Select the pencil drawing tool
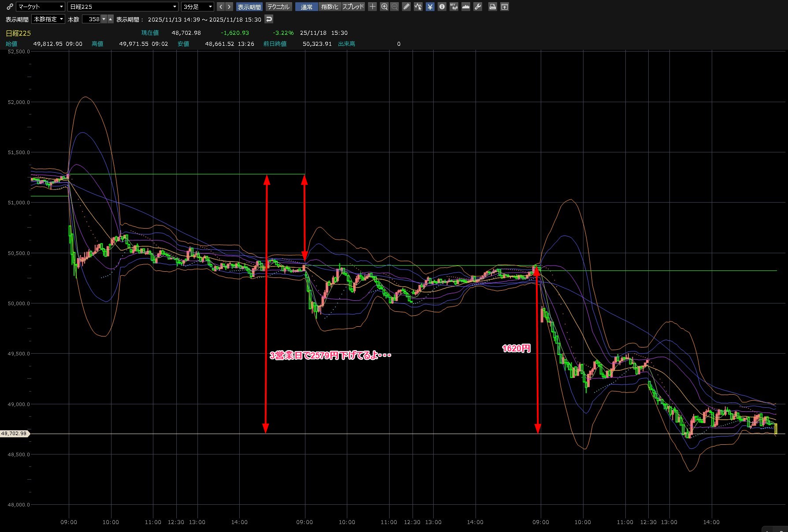This screenshot has height=532, width=788. coord(406,7)
